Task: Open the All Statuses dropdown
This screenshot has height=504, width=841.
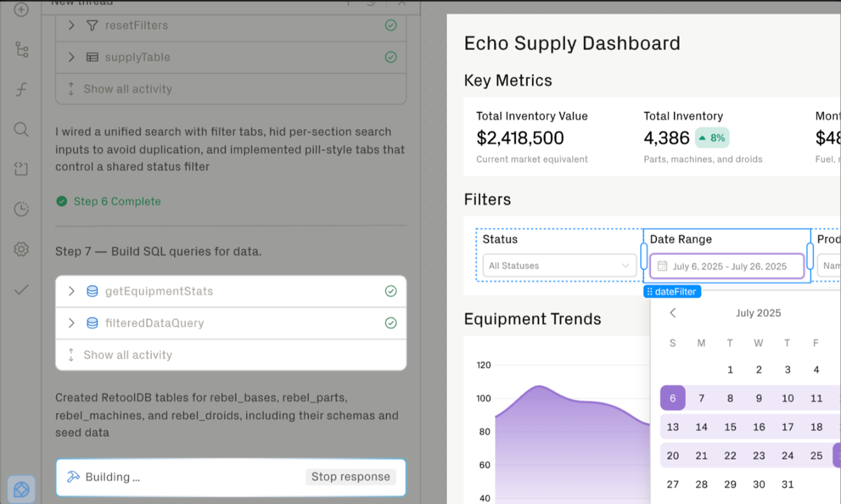Action: pyautogui.click(x=559, y=266)
